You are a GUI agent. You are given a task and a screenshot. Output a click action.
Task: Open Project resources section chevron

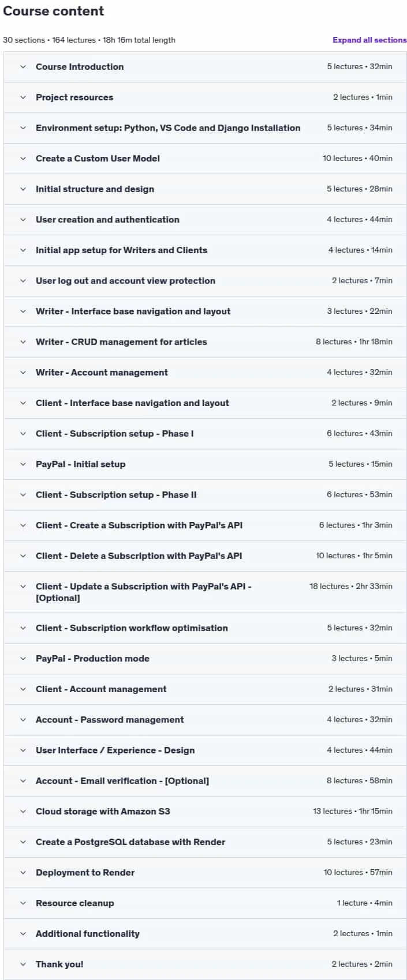point(23,97)
